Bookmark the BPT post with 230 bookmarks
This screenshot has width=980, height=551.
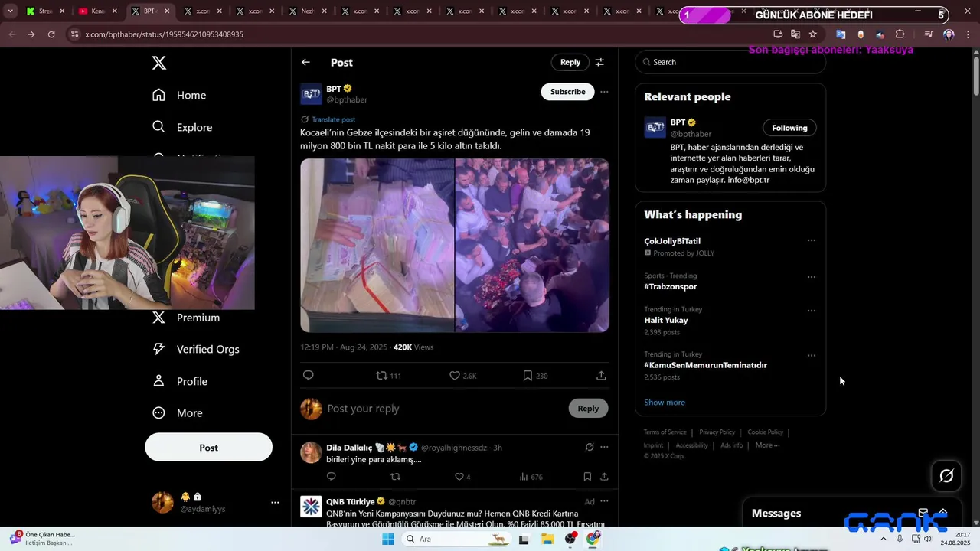coord(534,376)
